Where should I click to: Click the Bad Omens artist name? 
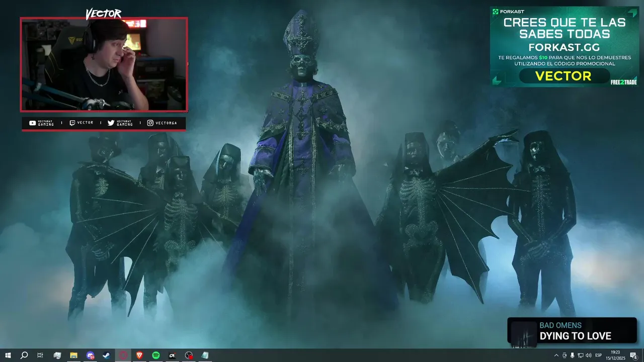coord(560,325)
